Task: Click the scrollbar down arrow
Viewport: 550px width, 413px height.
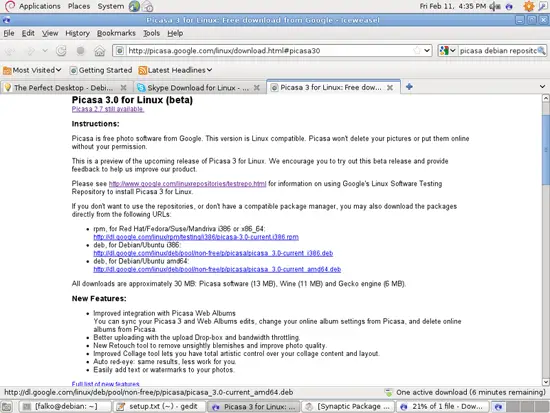Action: click(x=546, y=382)
